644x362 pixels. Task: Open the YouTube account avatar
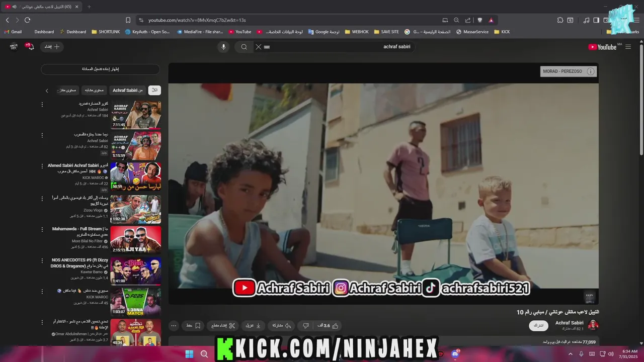pos(14,46)
